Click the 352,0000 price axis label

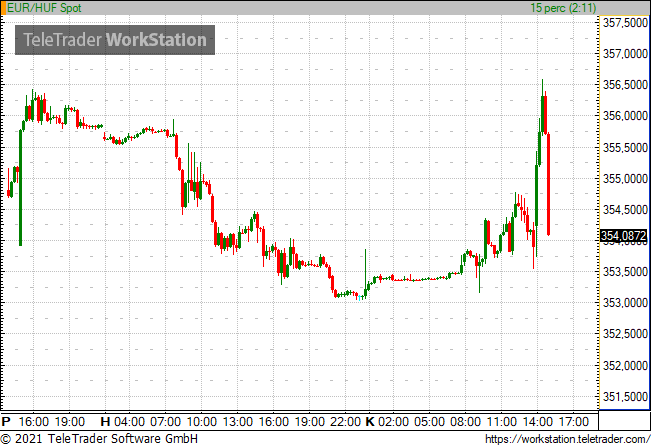tap(625, 365)
